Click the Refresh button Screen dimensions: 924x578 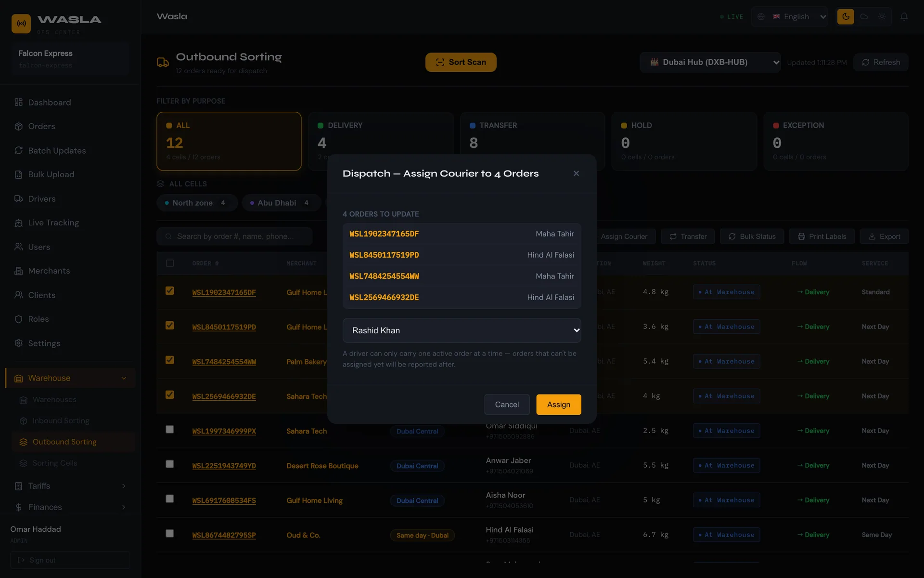(x=881, y=62)
